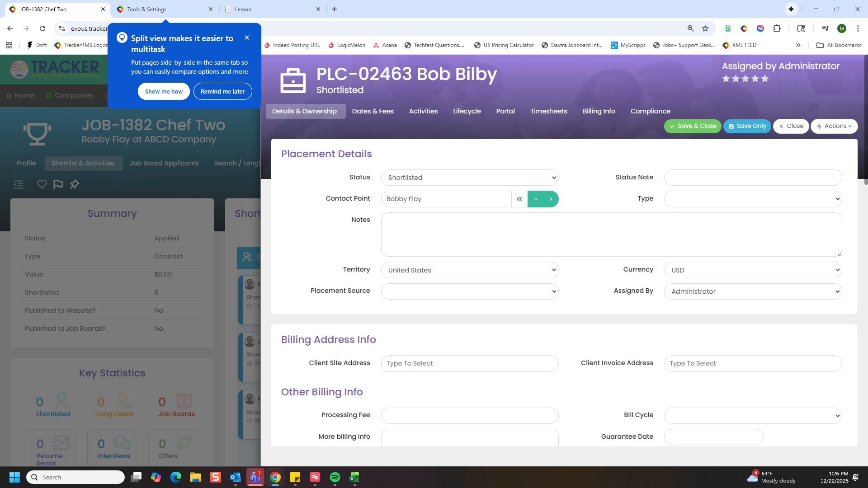The height and width of the screenshot is (488, 868).
Task: Expand the Territory dropdown
Action: (469, 270)
